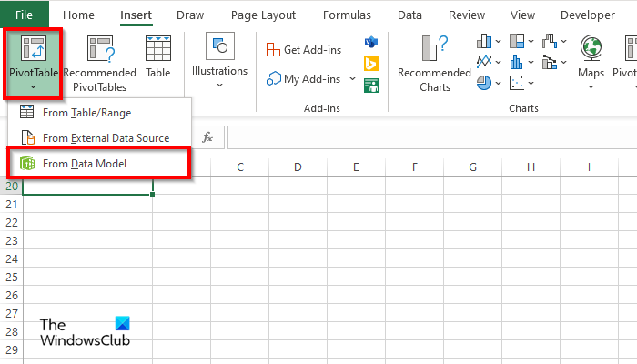Open the Page Layout tab
Image resolution: width=637 pixels, height=364 pixels.
264,15
